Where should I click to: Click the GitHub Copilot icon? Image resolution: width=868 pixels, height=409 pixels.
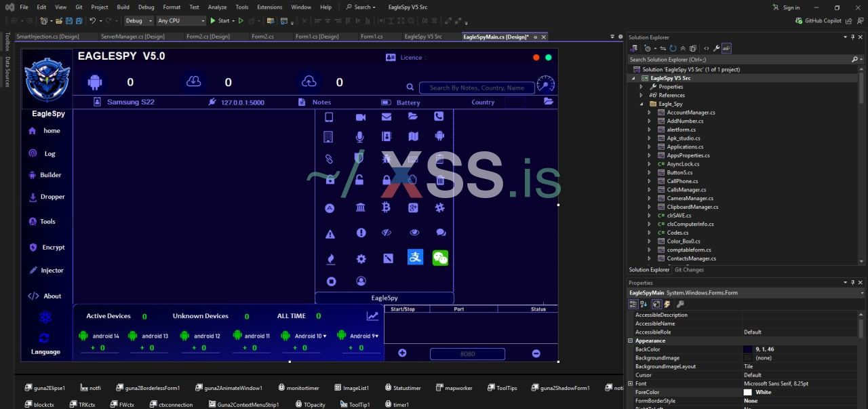click(800, 21)
